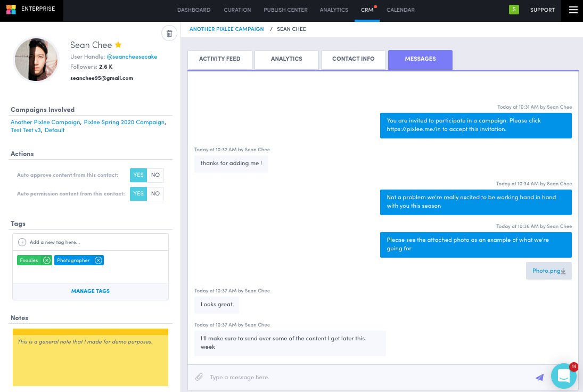
Task: Remove the Photographer tag
Action: pyautogui.click(x=98, y=260)
